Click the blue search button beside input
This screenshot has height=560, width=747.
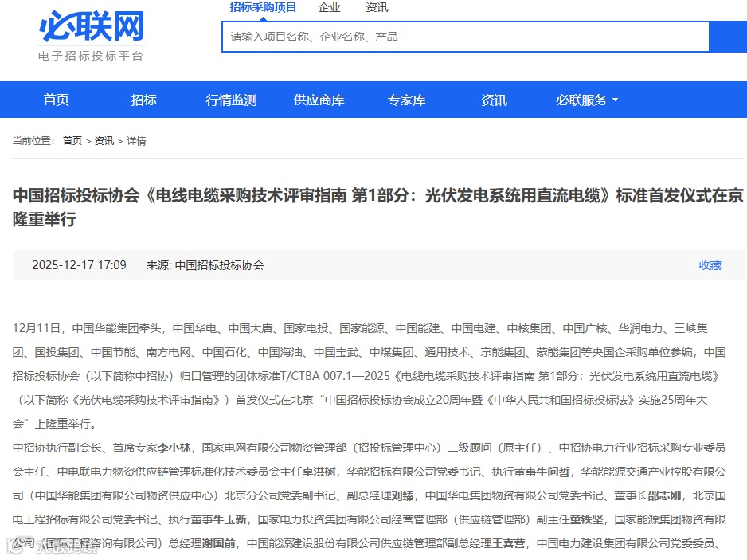pyautogui.click(x=728, y=37)
